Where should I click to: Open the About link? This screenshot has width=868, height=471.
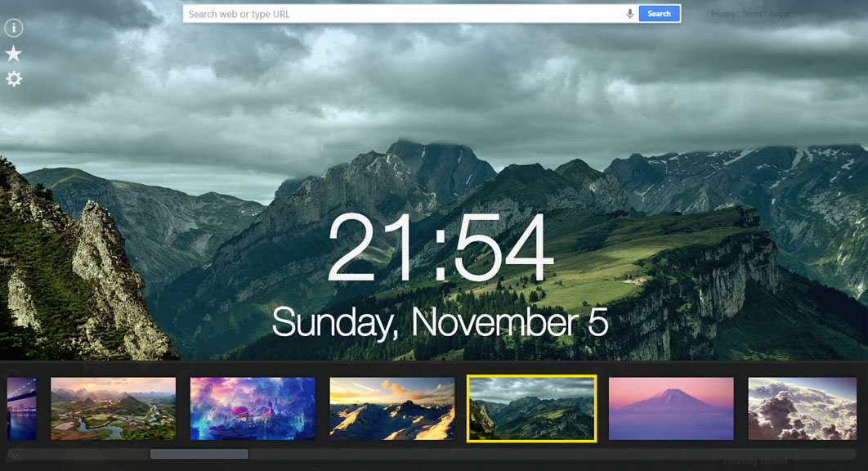pos(780,14)
